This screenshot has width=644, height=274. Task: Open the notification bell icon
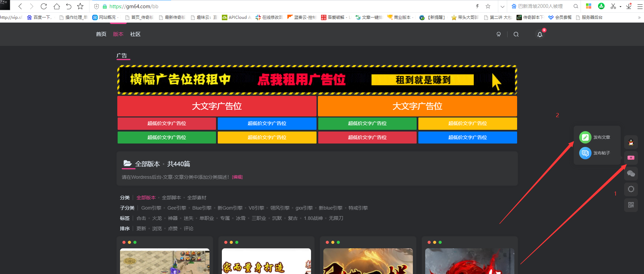540,34
